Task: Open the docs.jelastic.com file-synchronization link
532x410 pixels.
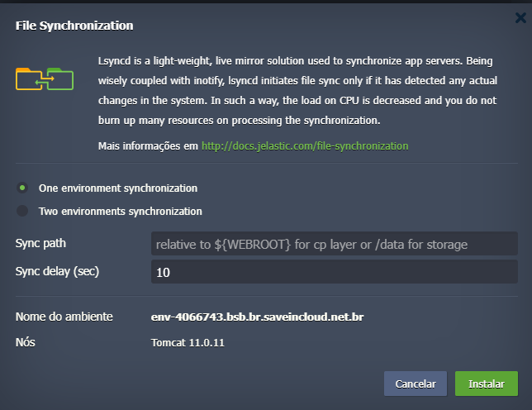Action: (305, 145)
